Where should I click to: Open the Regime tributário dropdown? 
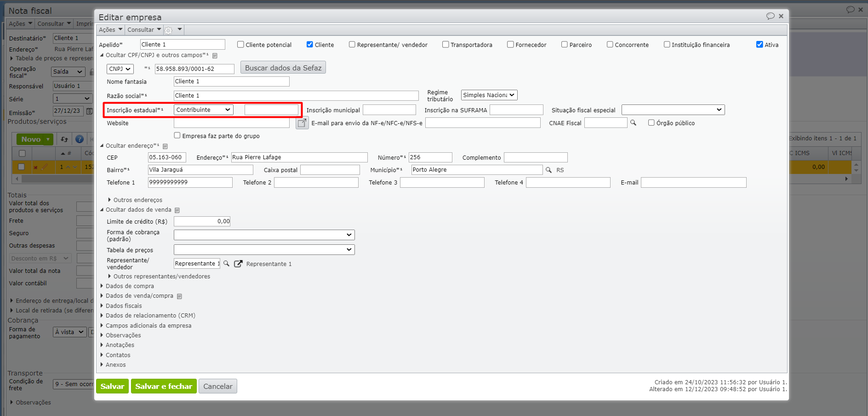pos(489,95)
